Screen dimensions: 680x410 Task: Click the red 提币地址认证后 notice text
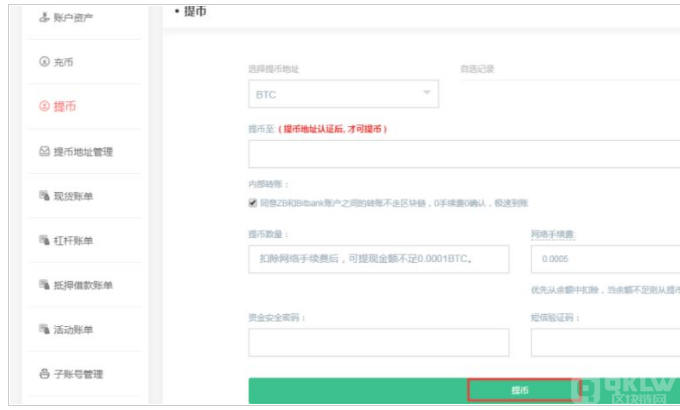click(x=333, y=129)
